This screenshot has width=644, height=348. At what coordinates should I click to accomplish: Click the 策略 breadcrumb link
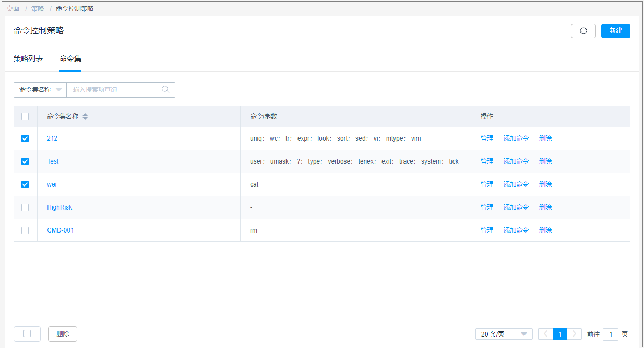coord(38,8)
